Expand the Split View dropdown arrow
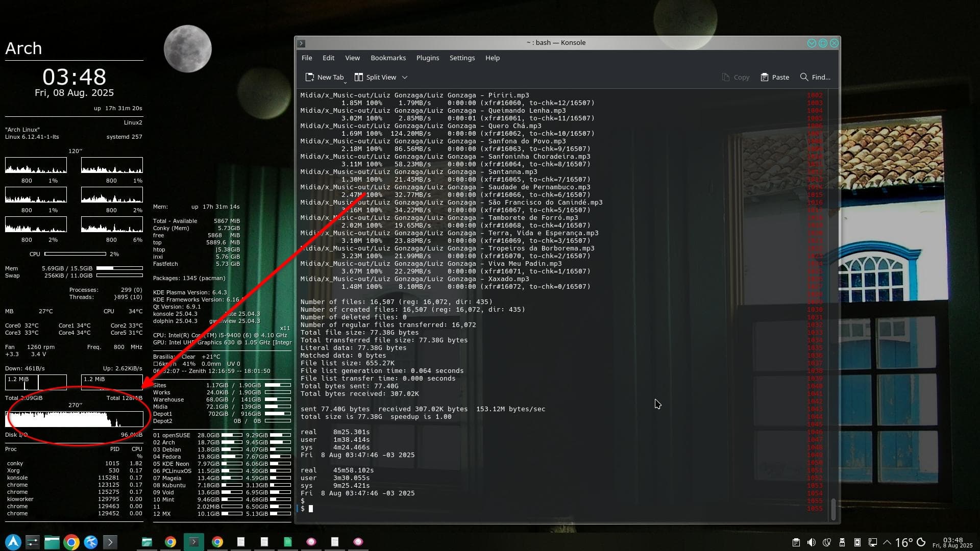 (x=405, y=77)
